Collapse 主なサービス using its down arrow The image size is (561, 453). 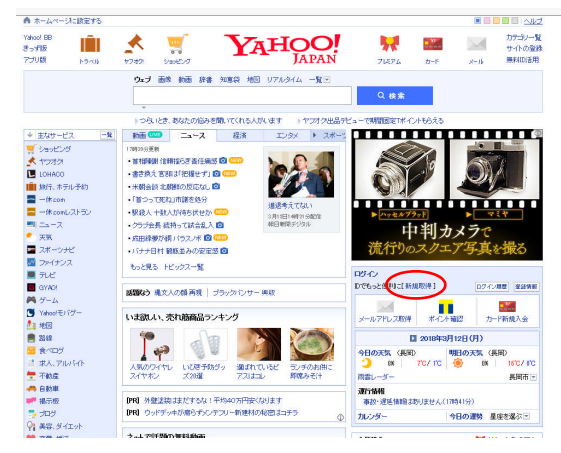pos(30,135)
